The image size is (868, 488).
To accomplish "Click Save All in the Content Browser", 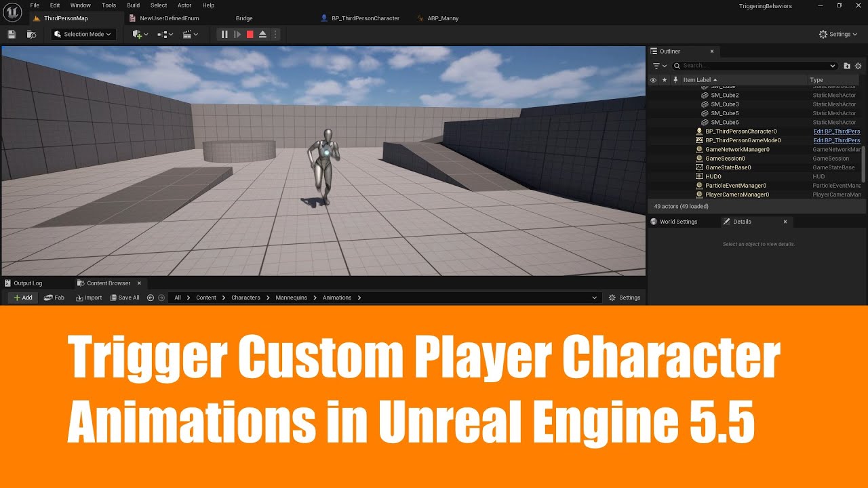I will (125, 298).
